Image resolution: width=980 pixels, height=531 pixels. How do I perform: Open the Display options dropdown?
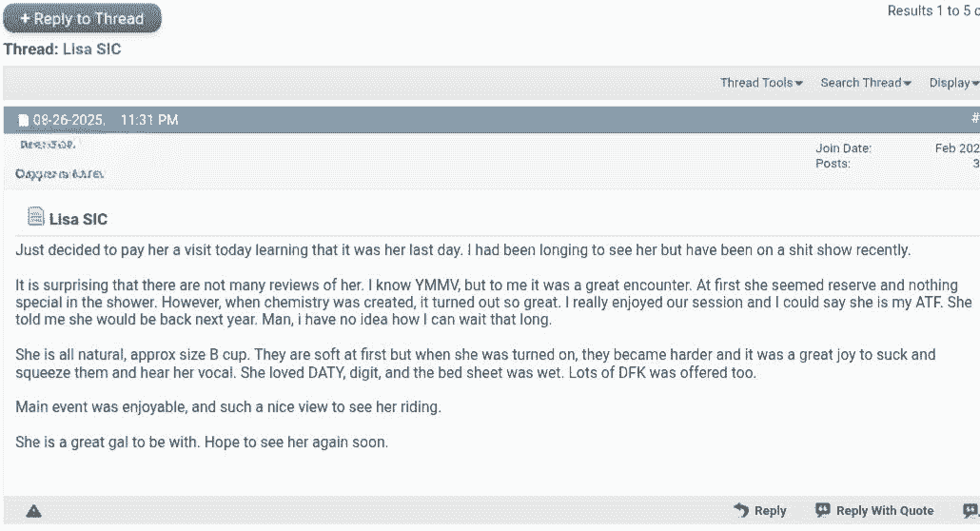953,83
